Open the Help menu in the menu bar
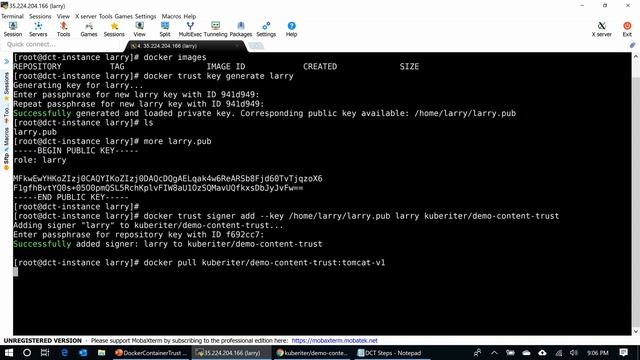The height and width of the screenshot is (360, 640). tap(190, 16)
